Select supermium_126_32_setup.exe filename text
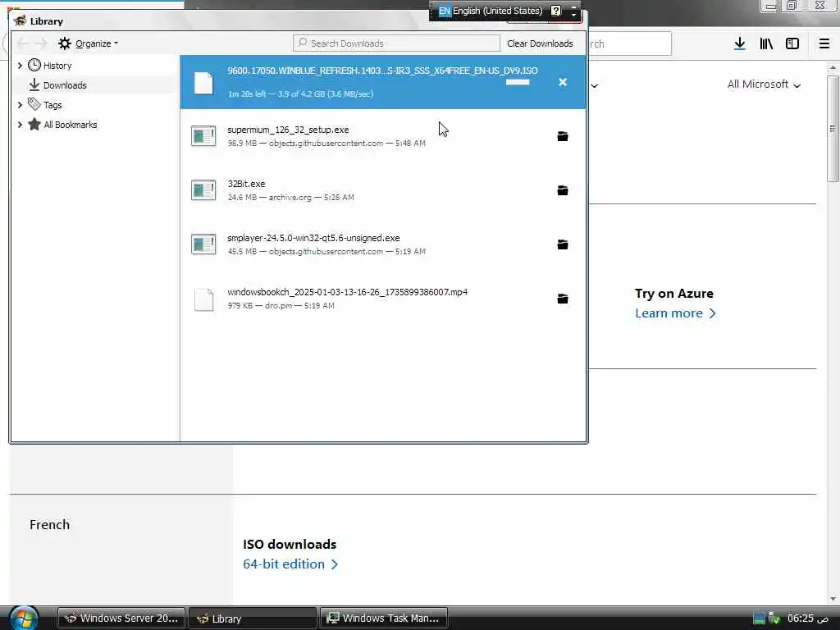This screenshot has height=630, width=840. pyautogui.click(x=288, y=130)
